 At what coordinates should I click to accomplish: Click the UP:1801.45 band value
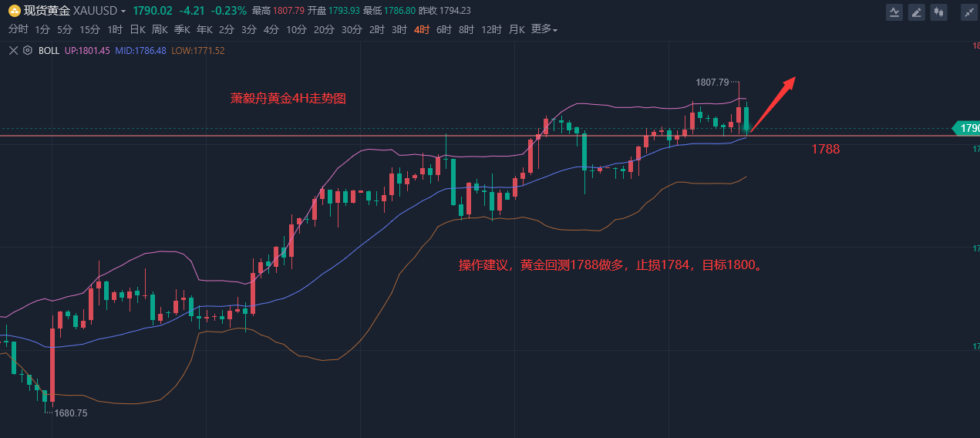87,50
